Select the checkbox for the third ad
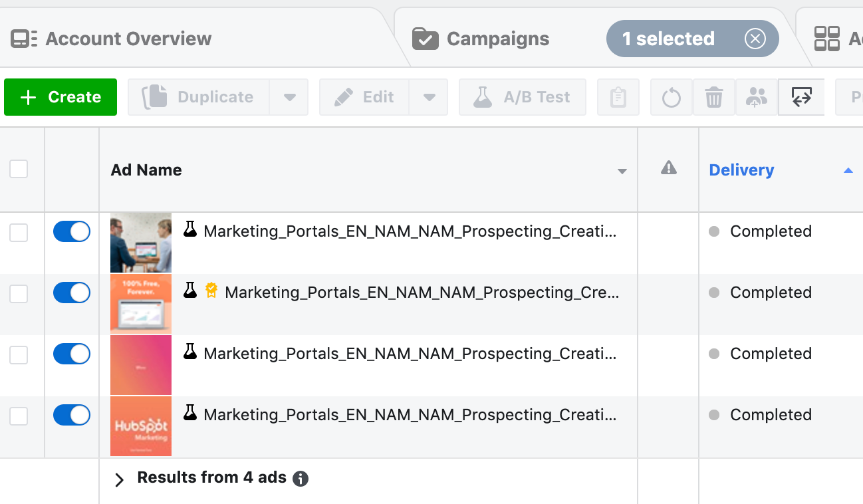Viewport: 863px width, 504px height. tap(19, 355)
